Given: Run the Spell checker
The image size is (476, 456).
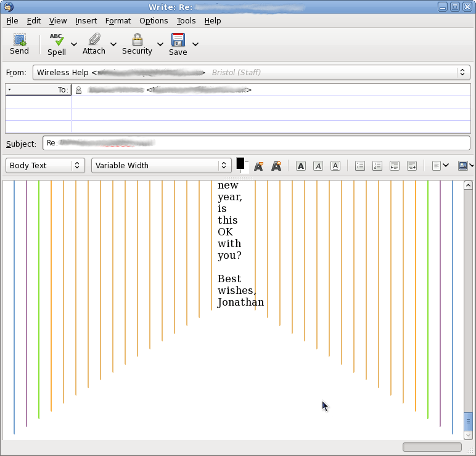Looking at the screenshot, I should click(56, 41).
